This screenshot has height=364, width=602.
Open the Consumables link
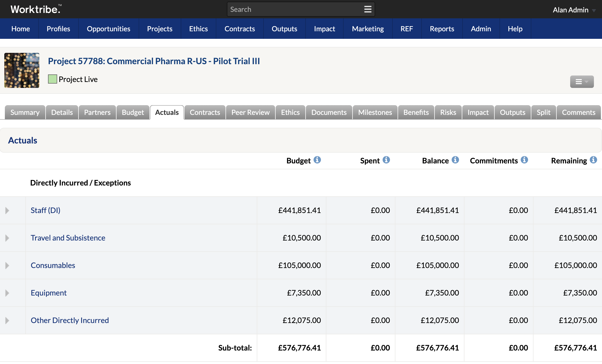(53, 265)
